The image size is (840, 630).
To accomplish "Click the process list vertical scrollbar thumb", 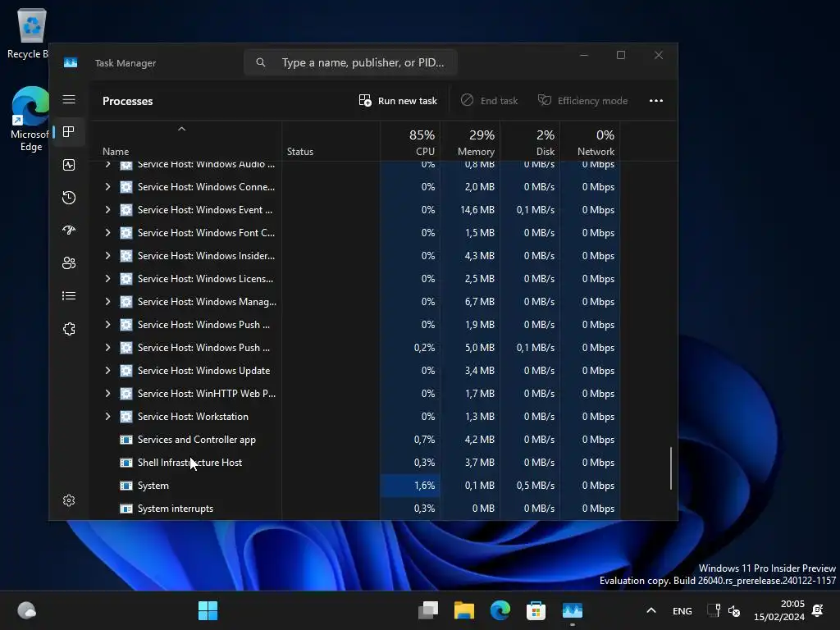I will pos(671,468).
